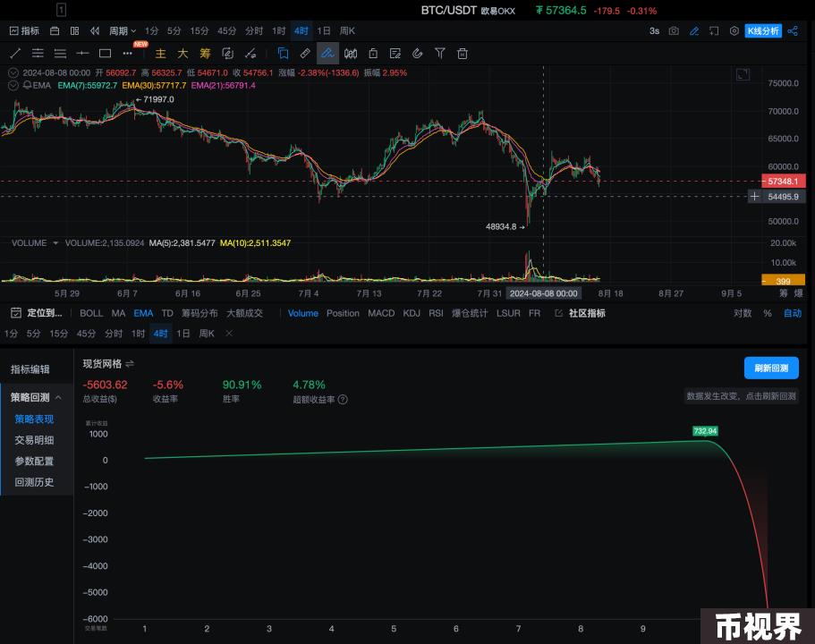Click the blue bookmark-layers icon
The width and height of the screenshot is (815, 644).
pyautogui.click(x=283, y=53)
